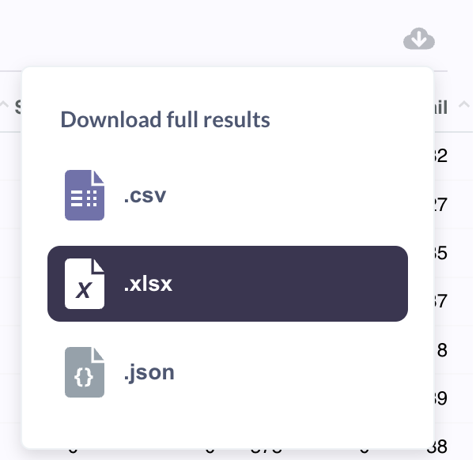Select the column header ending in 'il'
Image resolution: width=476 pixels, height=460 pixels.
440,107
